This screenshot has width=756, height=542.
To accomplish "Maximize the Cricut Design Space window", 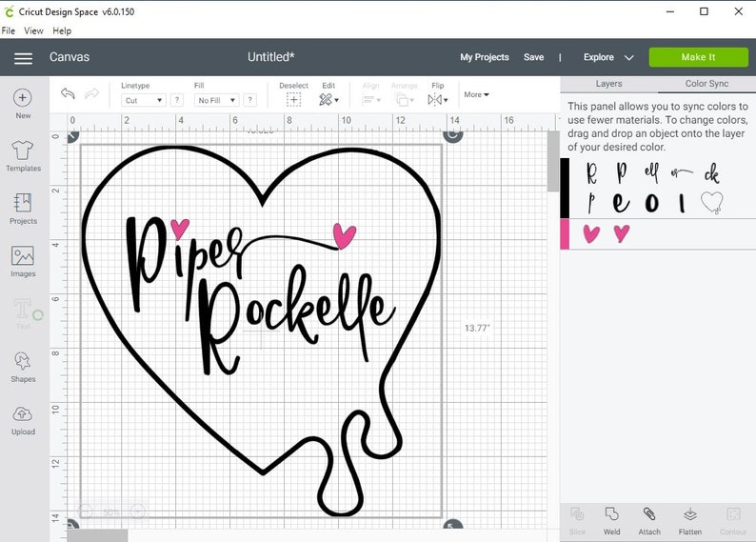I will pyautogui.click(x=704, y=11).
